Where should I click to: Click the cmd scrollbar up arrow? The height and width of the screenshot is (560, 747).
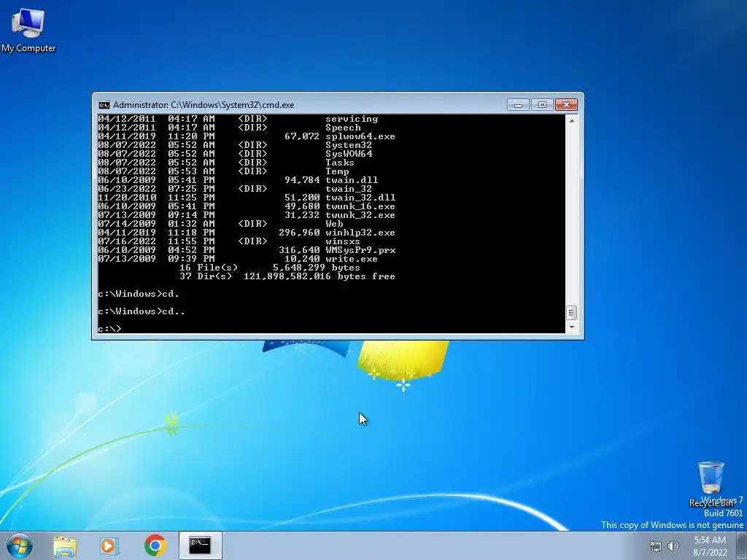(572, 120)
